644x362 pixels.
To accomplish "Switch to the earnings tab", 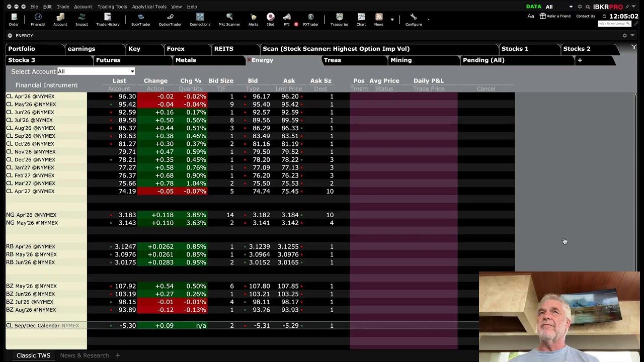I will tap(95, 49).
